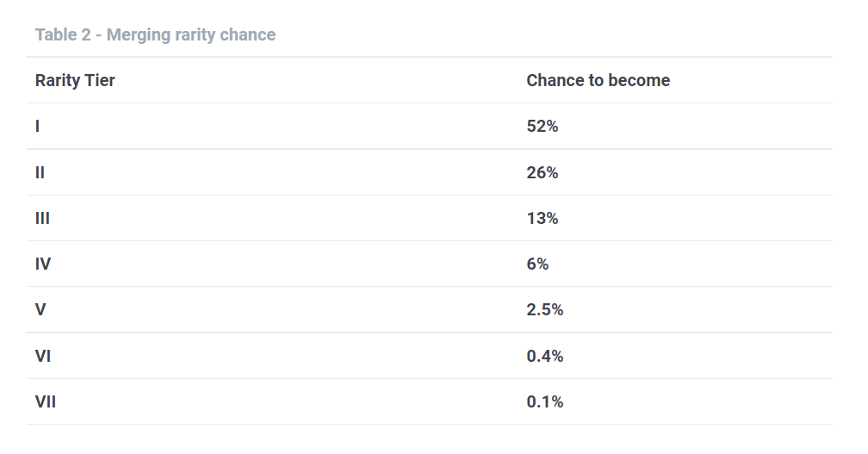Image resolution: width=868 pixels, height=454 pixels.
Task: Select the rarity tier V cell
Action: (x=40, y=309)
